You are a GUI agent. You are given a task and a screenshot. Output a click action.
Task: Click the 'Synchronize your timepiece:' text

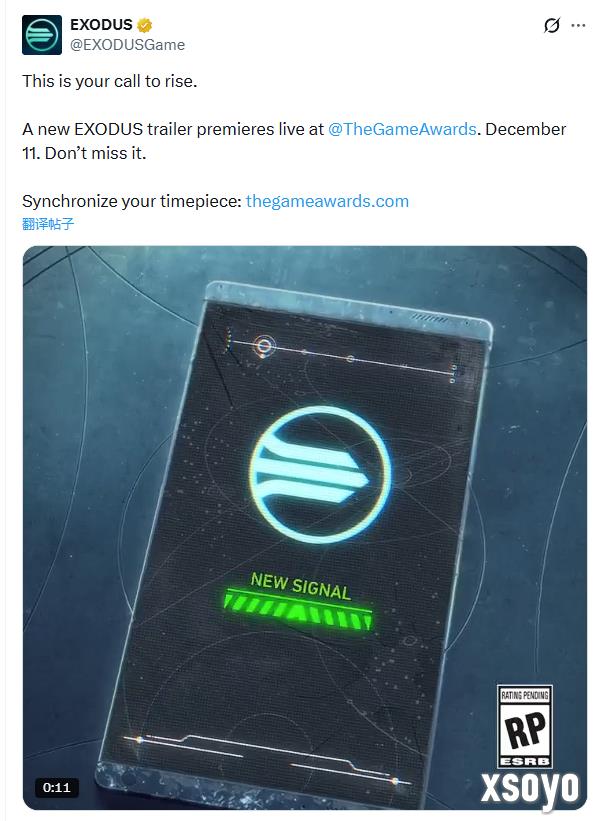(131, 201)
